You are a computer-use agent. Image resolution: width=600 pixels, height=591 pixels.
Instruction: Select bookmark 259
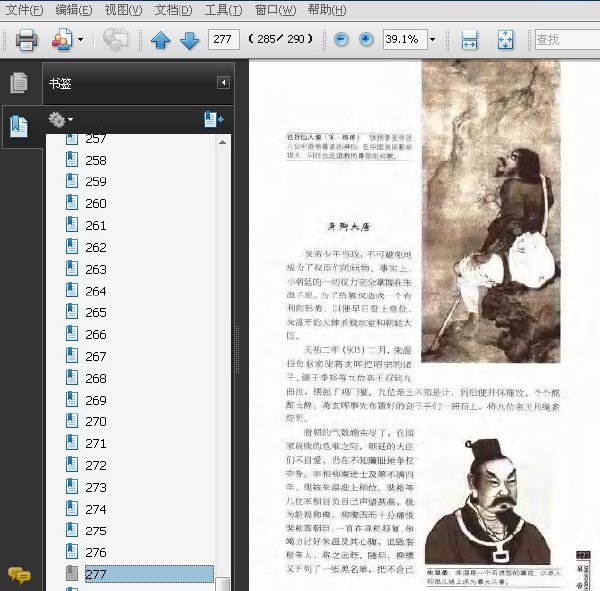click(x=96, y=181)
